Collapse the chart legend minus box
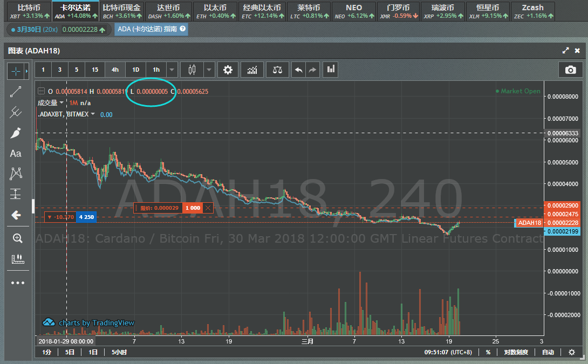 click(x=41, y=91)
